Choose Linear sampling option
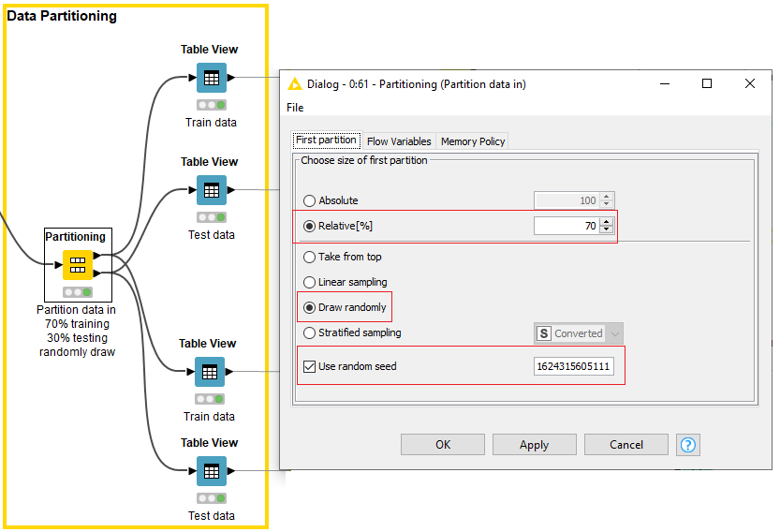Image resolution: width=780 pixels, height=532 pixels. coord(309,282)
